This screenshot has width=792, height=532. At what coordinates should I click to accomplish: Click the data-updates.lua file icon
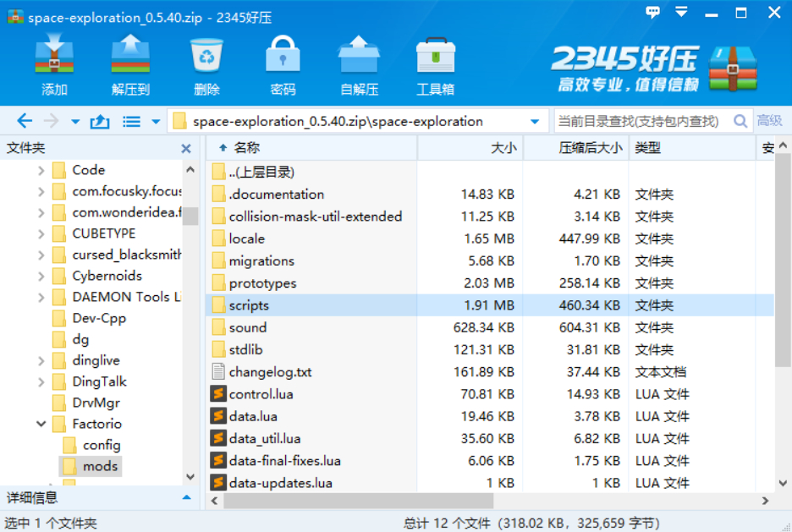click(218, 483)
